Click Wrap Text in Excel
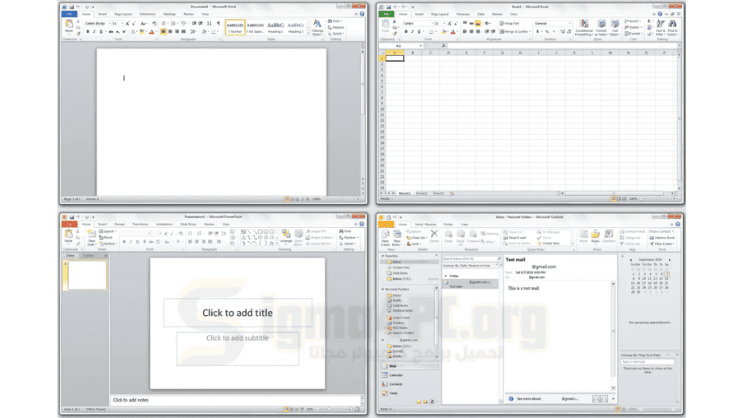Screen dimensions: 743x418 (x=509, y=23)
